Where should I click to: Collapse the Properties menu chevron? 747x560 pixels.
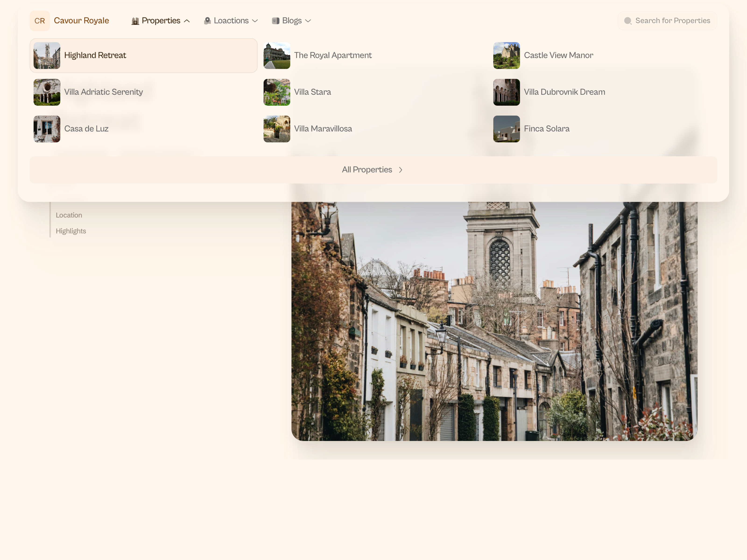187,21
